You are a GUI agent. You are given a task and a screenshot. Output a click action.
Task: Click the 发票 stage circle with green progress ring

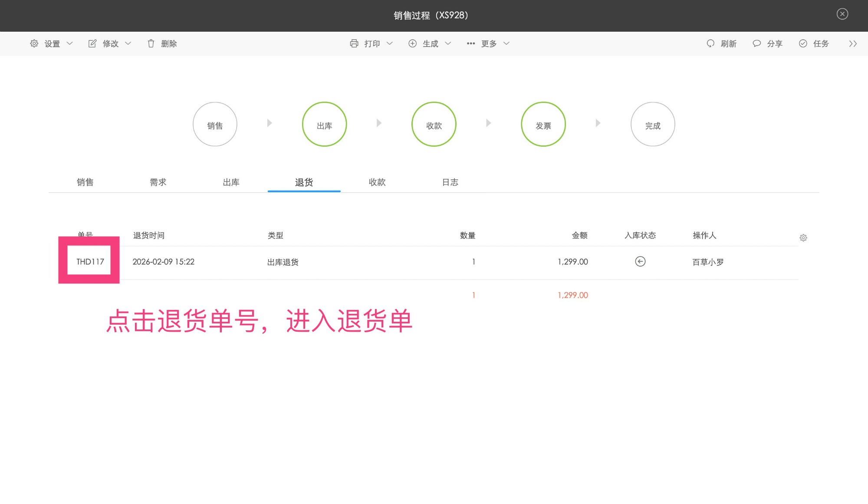[x=543, y=124]
